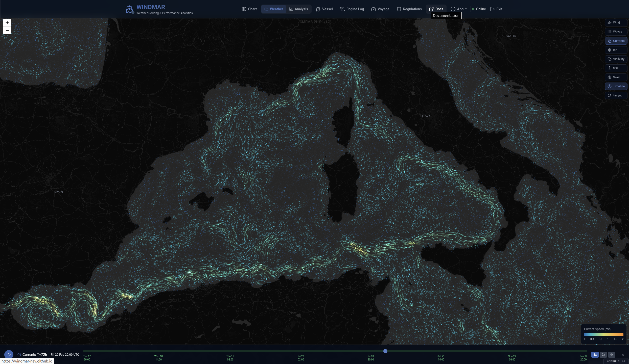Enable the Swell layer
The width and height of the screenshot is (629, 364).
click(x=616, y=77)
